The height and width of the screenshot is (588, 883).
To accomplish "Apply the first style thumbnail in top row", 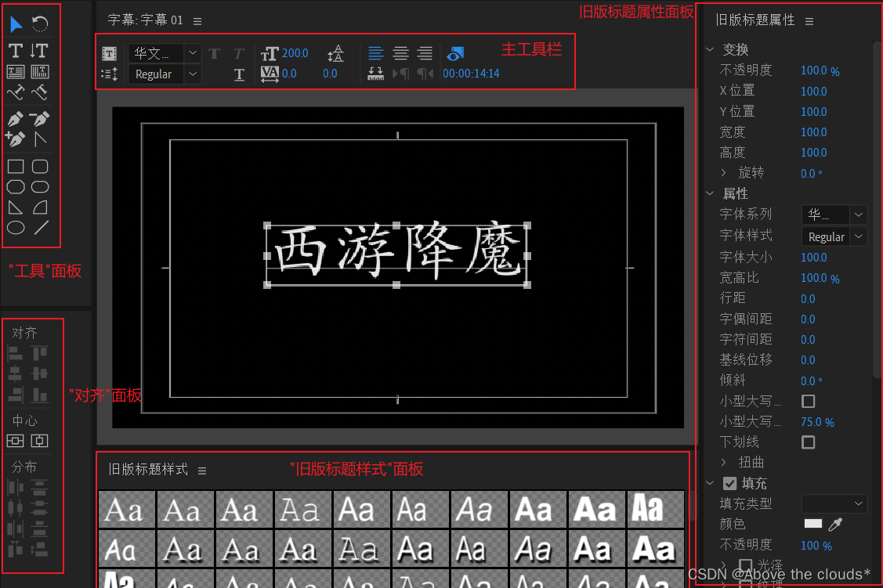I will click(x=127, y=509).
